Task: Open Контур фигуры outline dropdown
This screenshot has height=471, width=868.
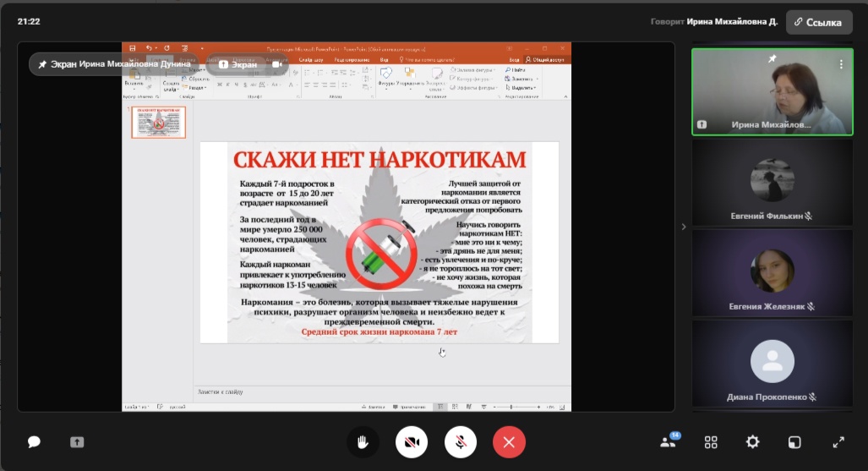Action: pyautogui.click(x=472, y=79)
